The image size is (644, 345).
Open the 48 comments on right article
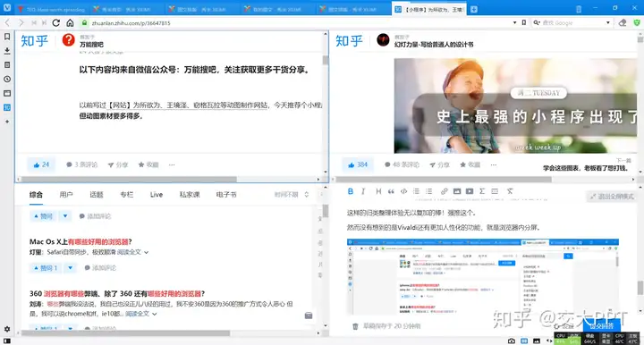[x=402, y=164]
